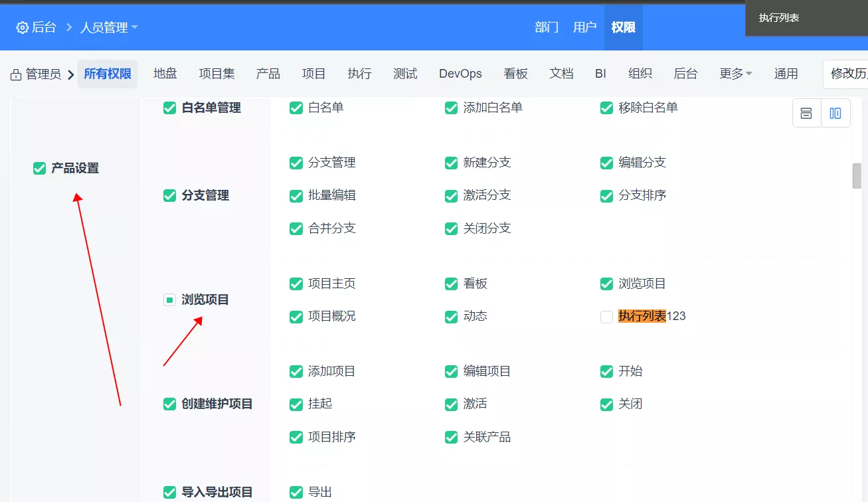868x502 pixels.
Task: Open the 文档 permission tab
Action: coord(561,74)
